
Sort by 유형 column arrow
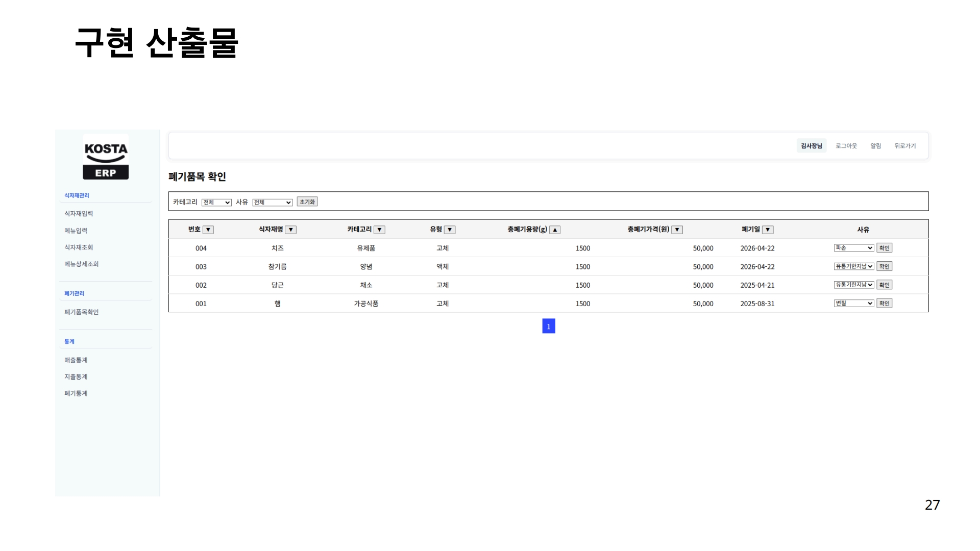(x=450, y=230)
